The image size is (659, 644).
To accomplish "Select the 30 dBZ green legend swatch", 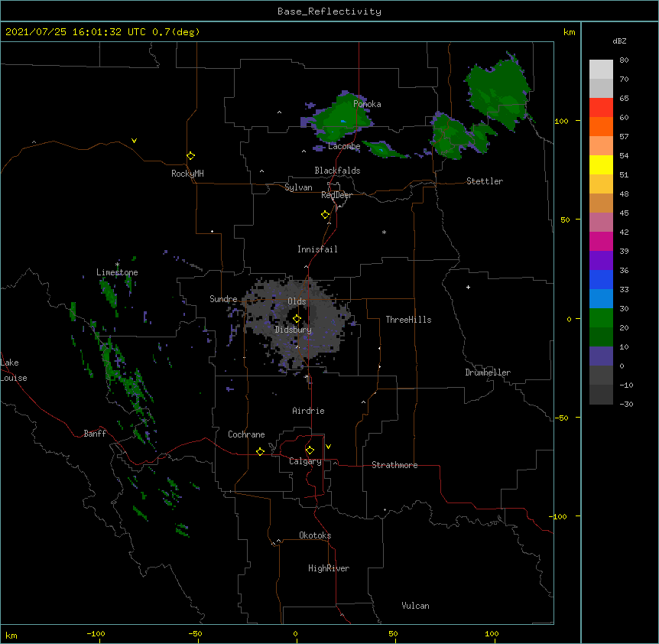I will click(601, 318).
